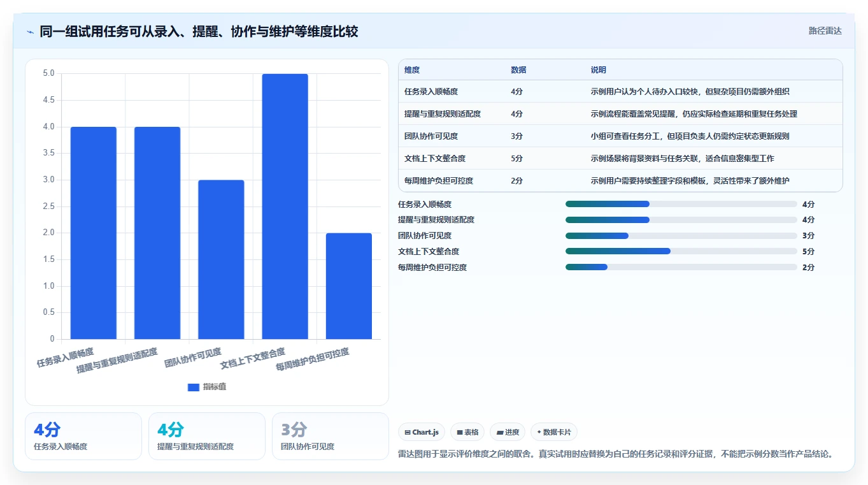This screenshot has height=485, width=868.
Task: Click x-axis label 文档上下文整合度
Action: (253, 358)
